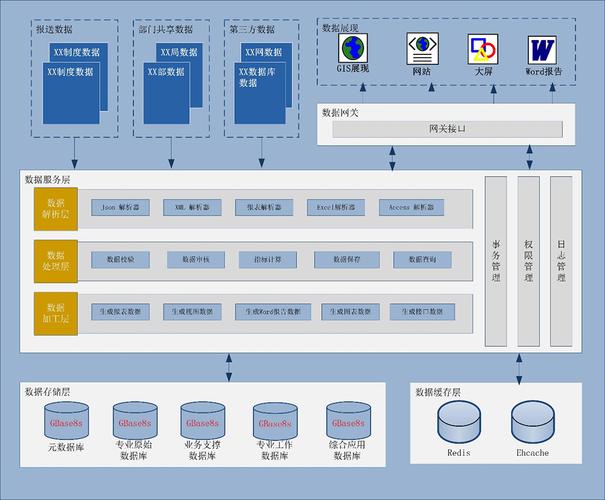Click the 报送数据 group title
605x500 pixels.
click(54, 29)
